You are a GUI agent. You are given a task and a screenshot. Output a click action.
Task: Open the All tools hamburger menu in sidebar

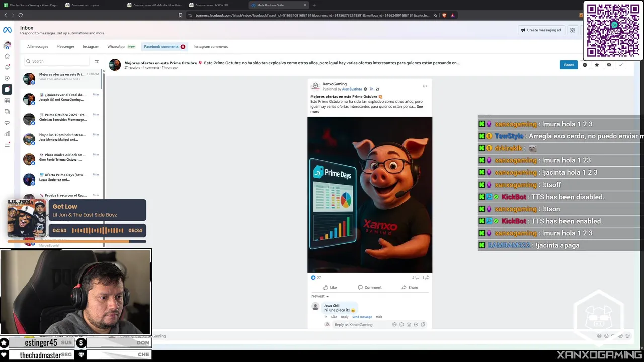(x=7, y=145)
